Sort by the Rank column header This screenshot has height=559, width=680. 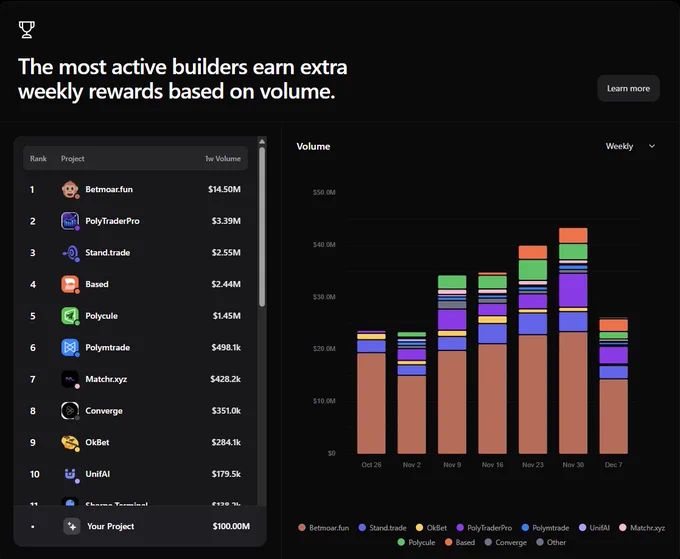click(38, 159)
